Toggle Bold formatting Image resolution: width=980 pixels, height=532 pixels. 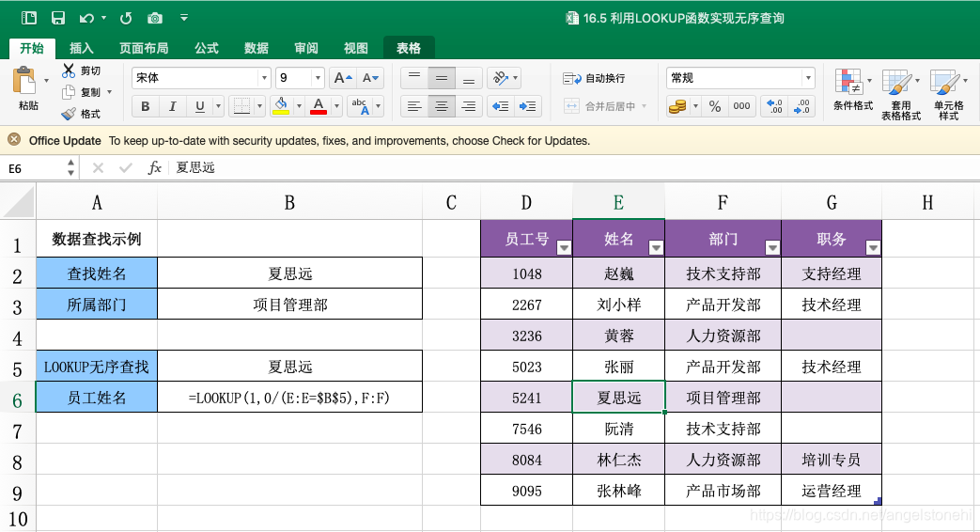(x=145, y=106)
